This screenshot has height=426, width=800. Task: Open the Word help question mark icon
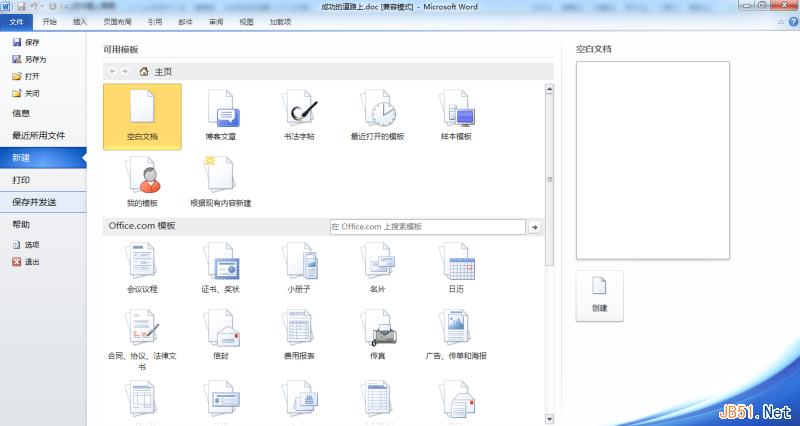(793, 22)
